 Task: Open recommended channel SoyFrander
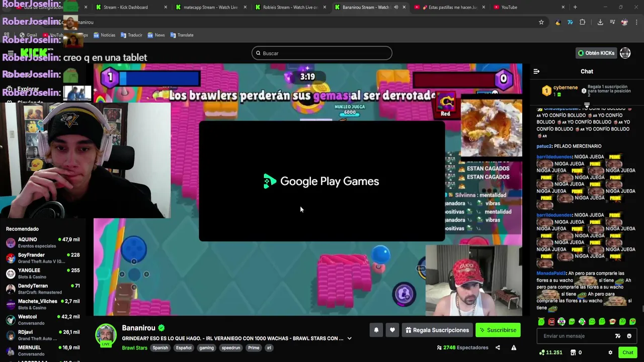[x=43, y=258]
